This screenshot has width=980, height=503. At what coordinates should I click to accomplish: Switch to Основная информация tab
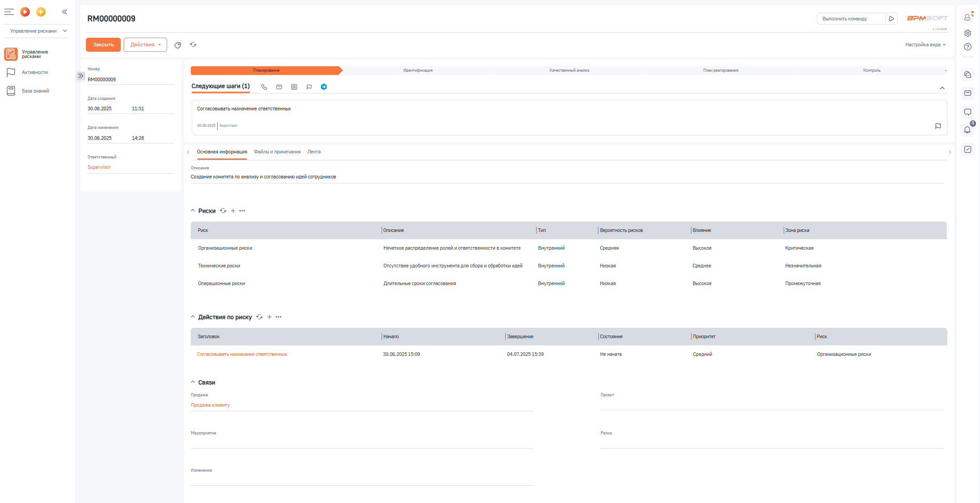[222, 152]
